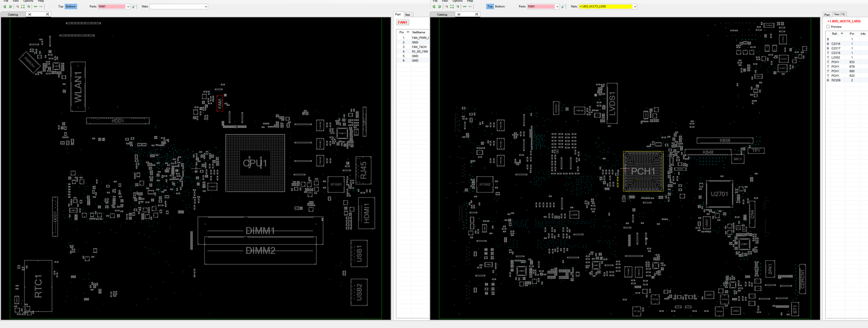Select Net (10) tab in right panel
This screenshot has width=868, height=328.
840,14
